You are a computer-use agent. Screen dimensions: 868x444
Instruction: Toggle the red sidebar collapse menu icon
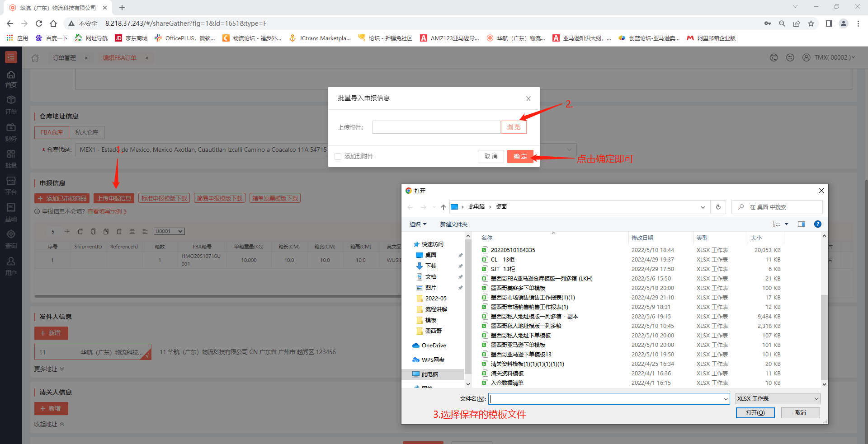coord(11,57)
